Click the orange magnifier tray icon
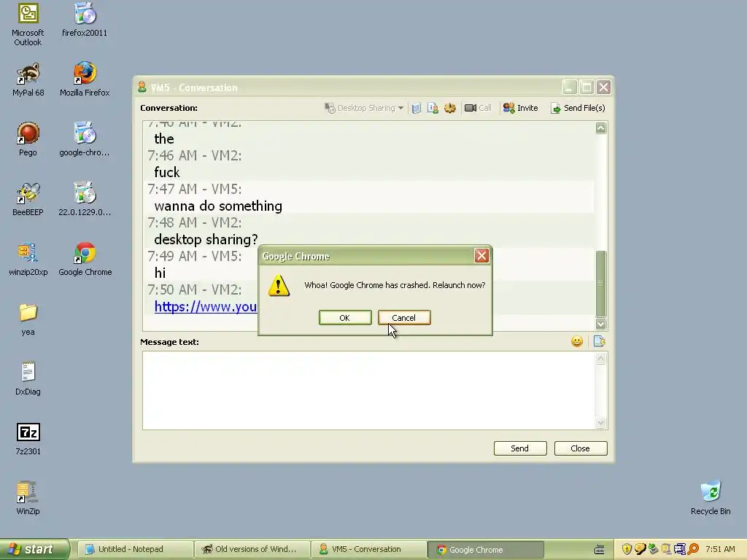The image size is (747, 560). click(x=693, y=549)
